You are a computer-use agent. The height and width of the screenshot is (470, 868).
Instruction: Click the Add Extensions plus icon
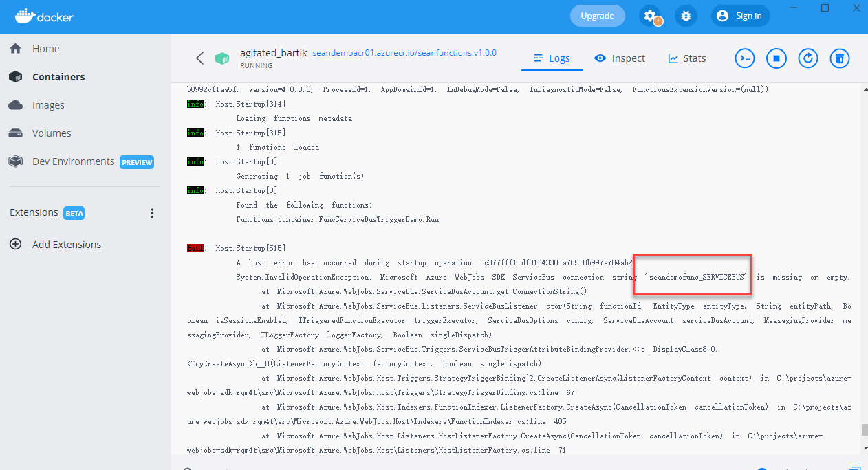coord(16,245)
